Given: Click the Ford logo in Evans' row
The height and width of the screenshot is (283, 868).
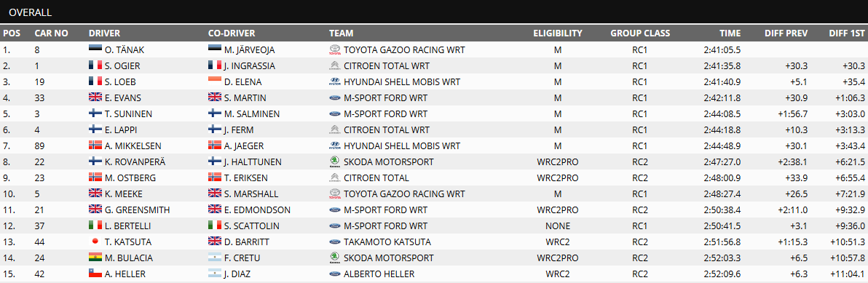Looking at the screenshot, I should (x=335, y=98).
